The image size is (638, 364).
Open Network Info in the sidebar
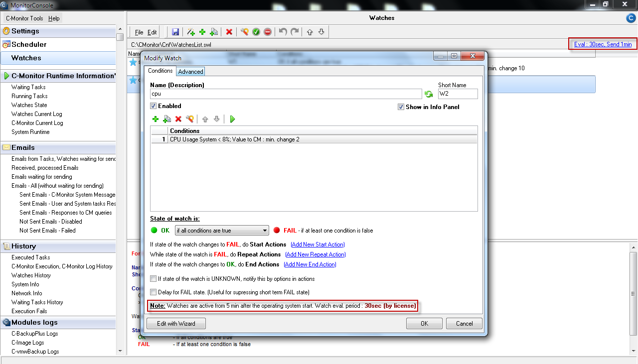[26, 293]
